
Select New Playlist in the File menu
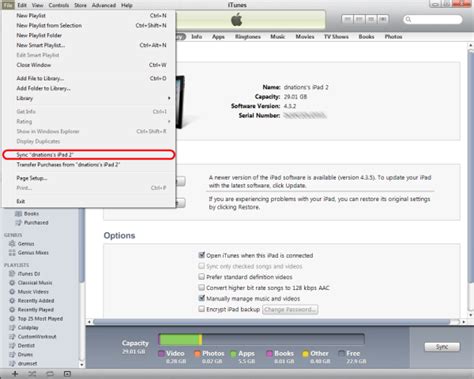(89, 16)
